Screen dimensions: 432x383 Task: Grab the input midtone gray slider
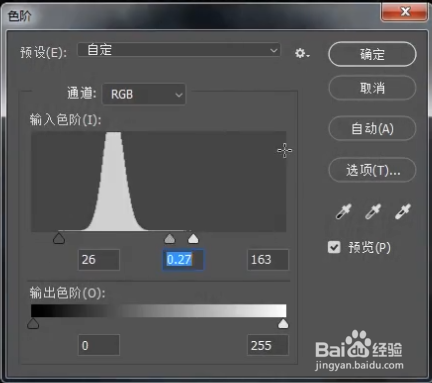170,239
